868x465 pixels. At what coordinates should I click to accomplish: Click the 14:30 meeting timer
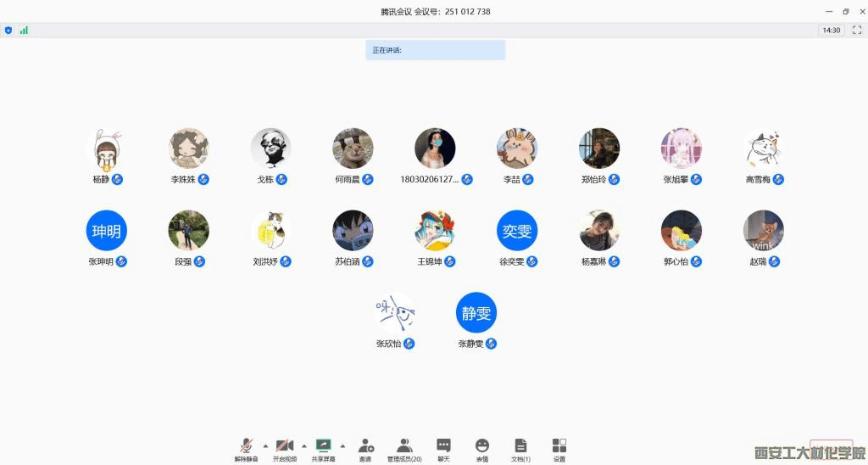pos(831,30)
